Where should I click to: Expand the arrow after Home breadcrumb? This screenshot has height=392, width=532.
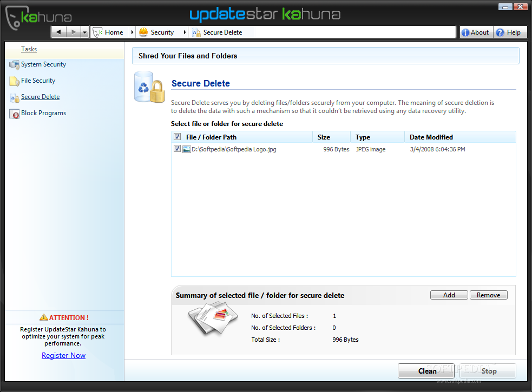132,32
